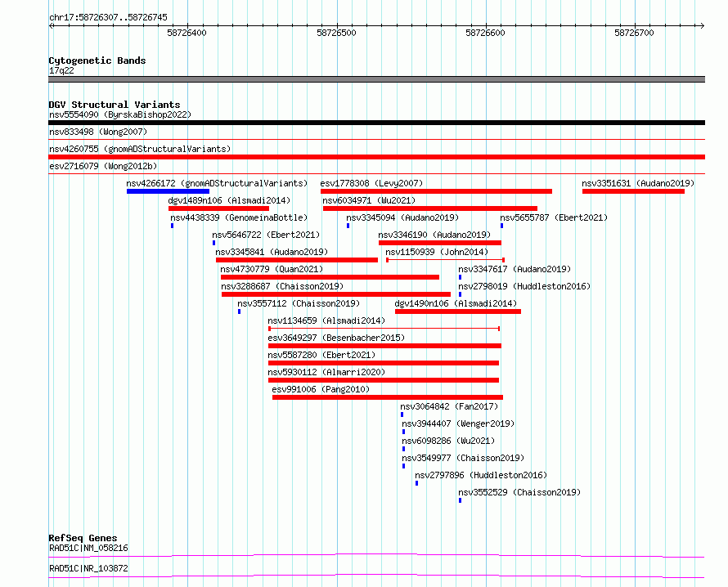Click the blue nsv5655787 marker
The height and width of the screenshot is (587, 728).
click(502, 226)
